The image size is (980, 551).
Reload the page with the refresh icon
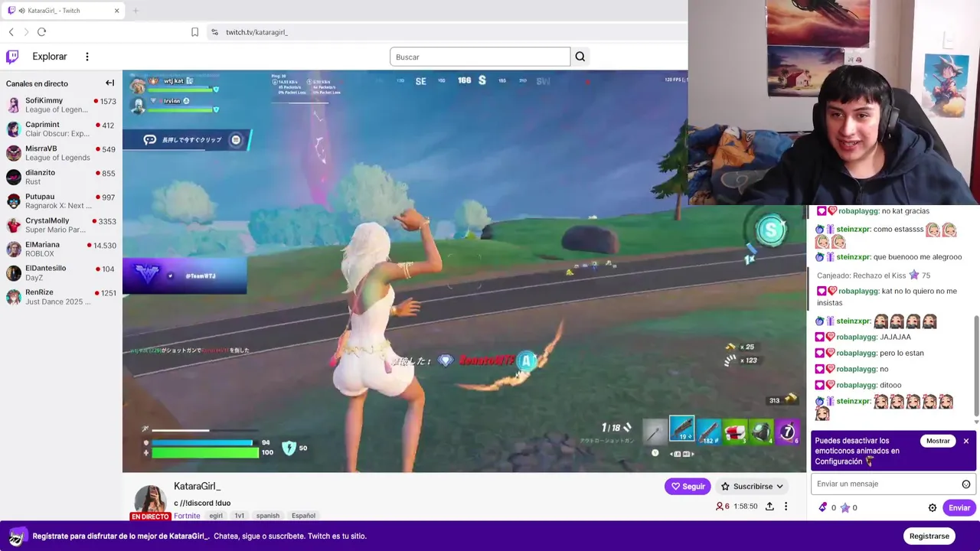pyautogui.click(x=42, y=32)
